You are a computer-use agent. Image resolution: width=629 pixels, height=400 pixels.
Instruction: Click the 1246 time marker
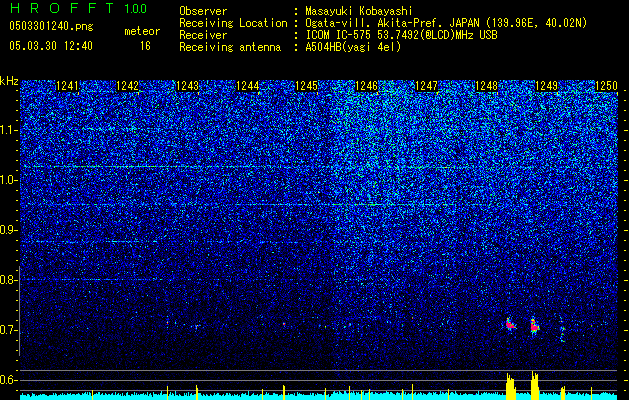[x=366, y=86]
